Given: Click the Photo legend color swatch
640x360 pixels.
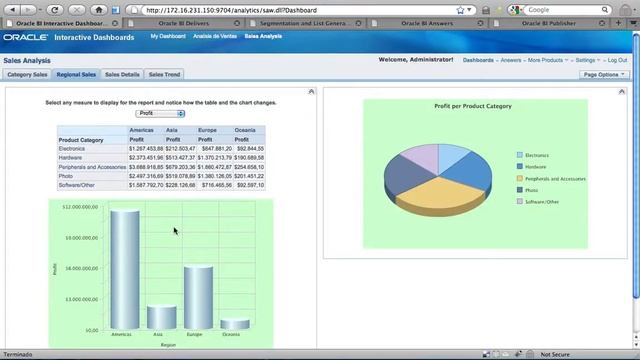Looking at the screenshot, I should (x=520, y=190).
